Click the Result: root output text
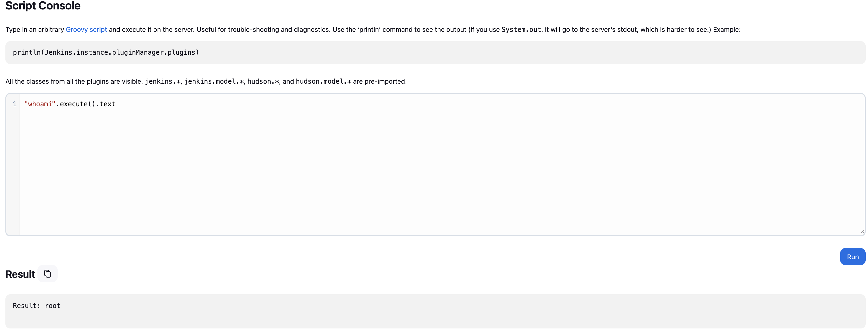868x332 pixels. point(36,305)
